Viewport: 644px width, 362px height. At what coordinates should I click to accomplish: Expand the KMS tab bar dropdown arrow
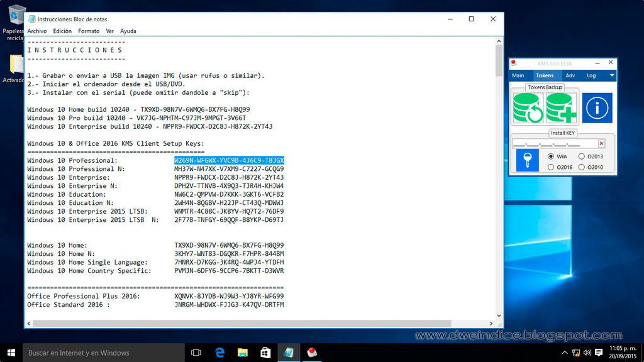tap(611, 75)
